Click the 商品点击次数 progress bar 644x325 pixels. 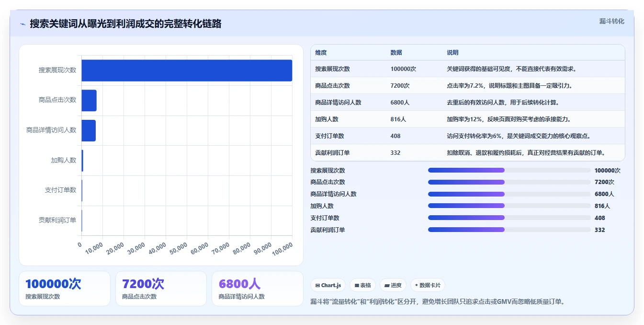coord(509,182)
